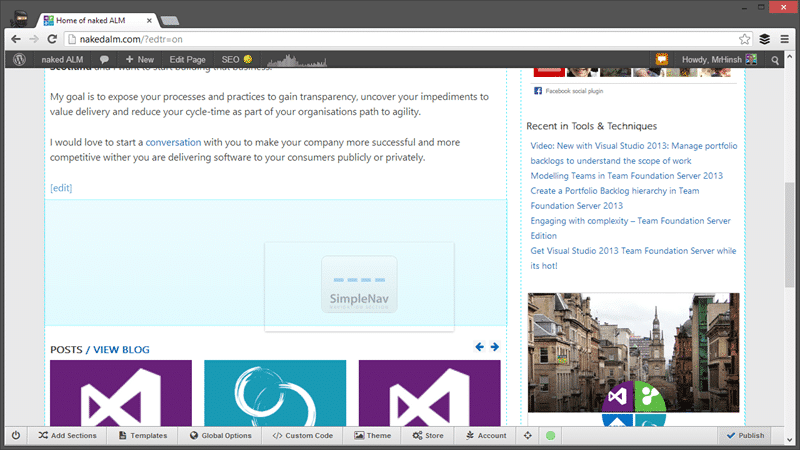Click the power icon in editor toolbar
This screenshot has width=800, height=450.
16,435
